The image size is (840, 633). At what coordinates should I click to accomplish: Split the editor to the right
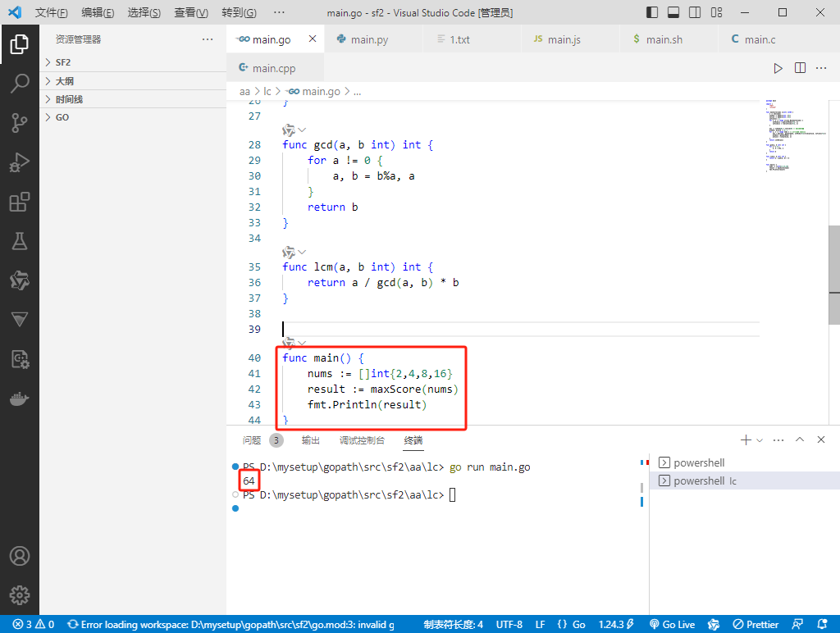800,68
